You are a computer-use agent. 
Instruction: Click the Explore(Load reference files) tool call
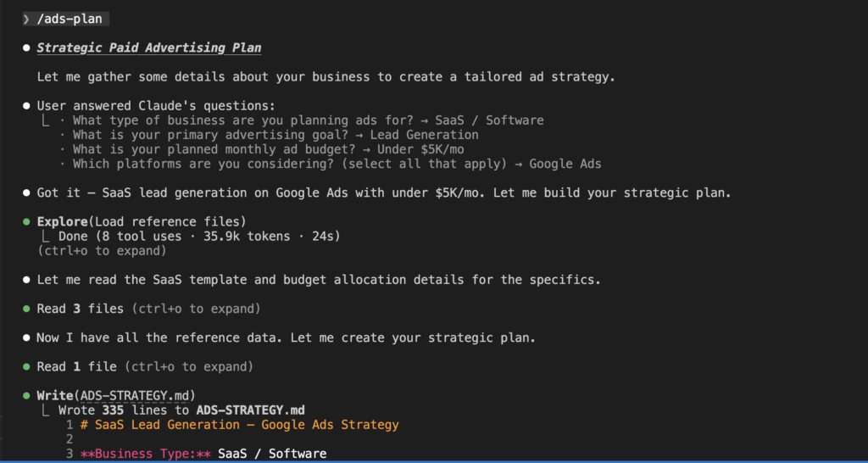(x=142, y=221)
